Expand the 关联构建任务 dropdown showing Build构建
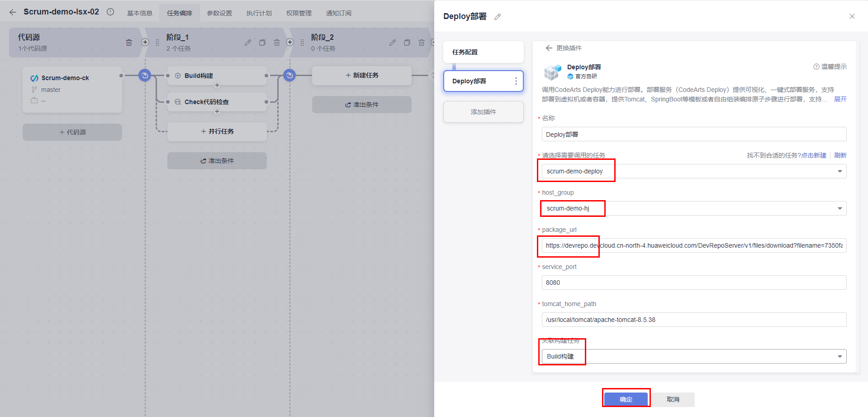Image resolution: width=868 pixels, height=417 pixels. pyautogui.click(x=694, y=356)
